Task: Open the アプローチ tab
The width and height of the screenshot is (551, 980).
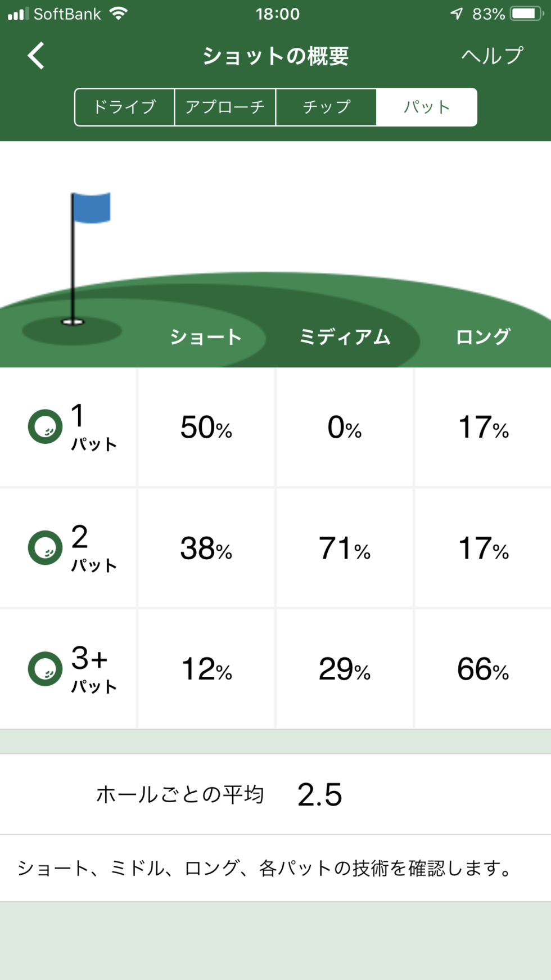Action: [224, 106]
